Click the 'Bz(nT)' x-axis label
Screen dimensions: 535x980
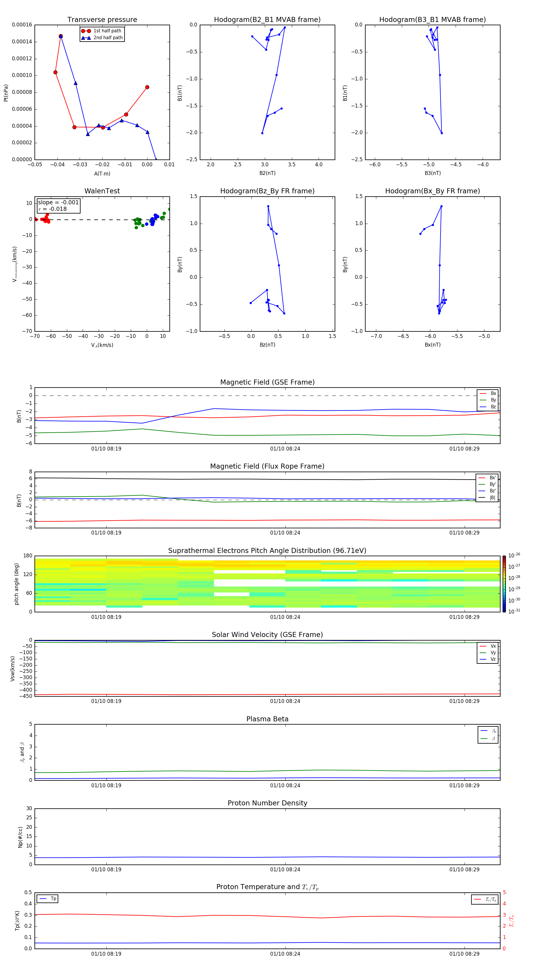point(267,345)
